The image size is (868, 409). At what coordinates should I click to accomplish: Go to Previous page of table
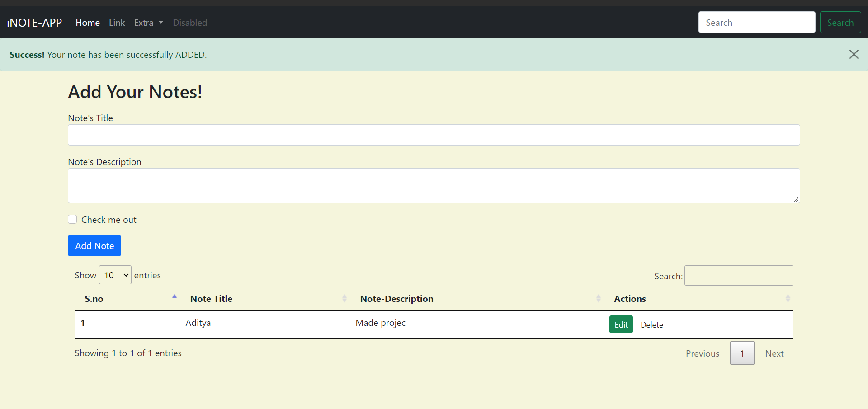tap(703, 353)
